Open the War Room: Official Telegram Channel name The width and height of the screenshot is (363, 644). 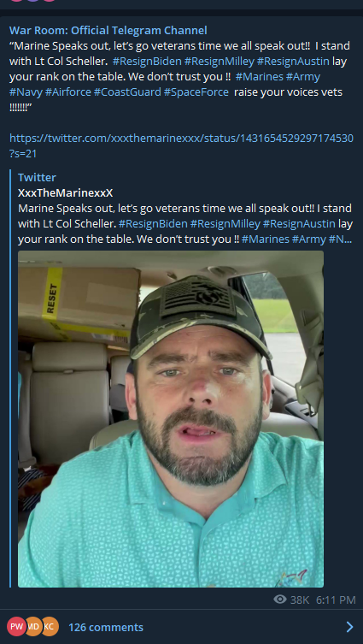point(108,31)
